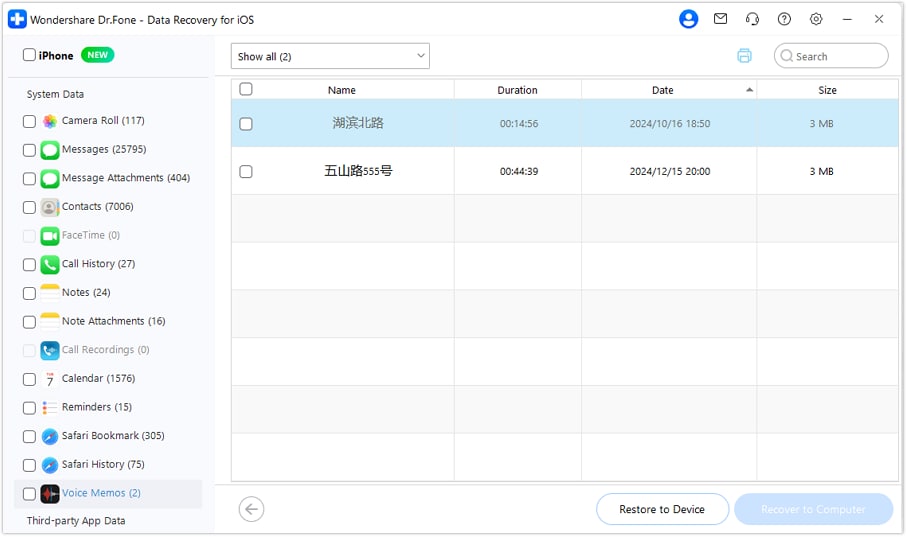
Task: Open Notes (24) category
Action: click(86, 292)
